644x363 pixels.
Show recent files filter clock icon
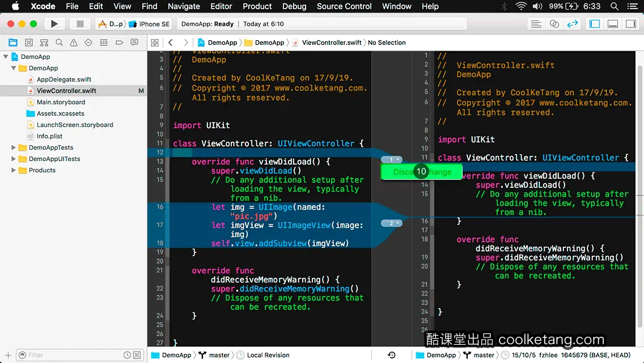(128, 355)
